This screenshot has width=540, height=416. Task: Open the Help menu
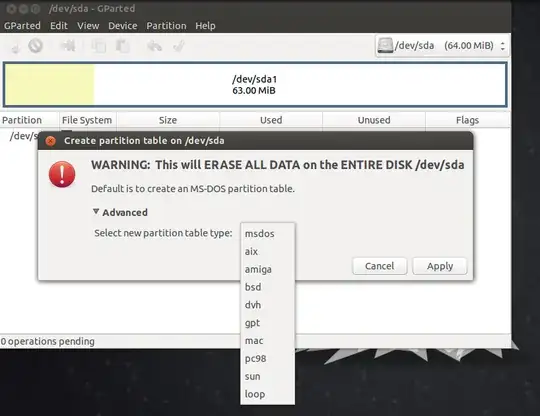(205, 26)
